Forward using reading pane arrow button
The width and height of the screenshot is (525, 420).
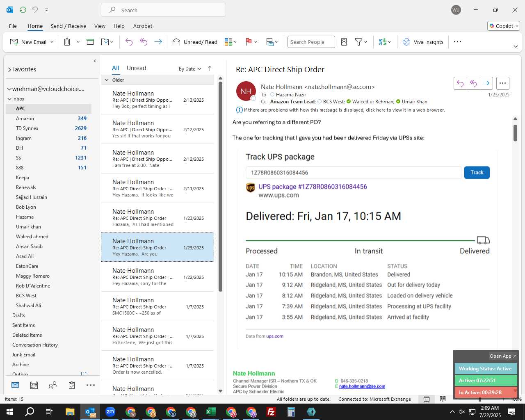coord(486,83)
